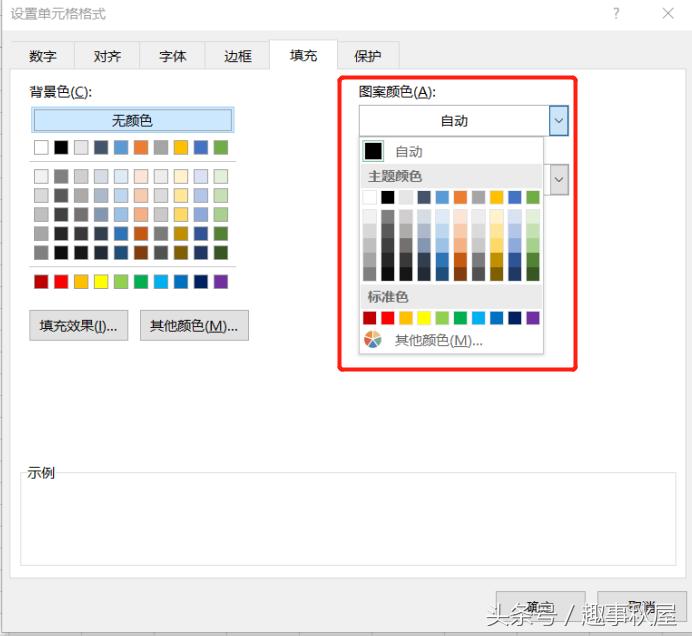Switch to the 数字 tab
This screenshot has width=692, height=636.
coord(43,56)
